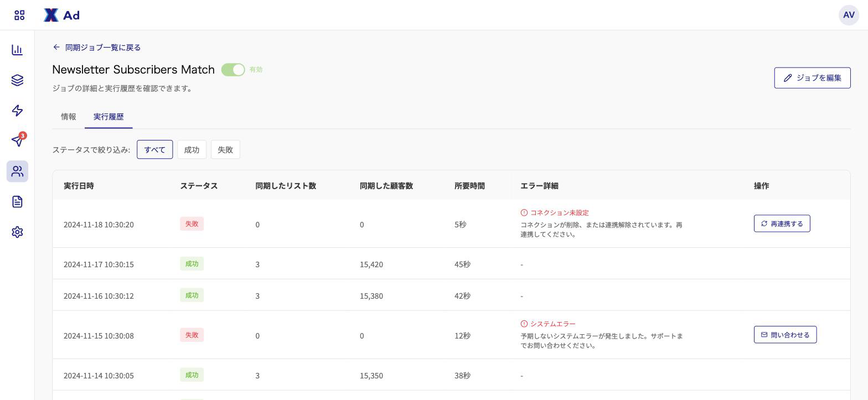Screen dimensions: 868x400
Task: Toggle the 有効 job switch off
Action: click(x=233, y=70)
